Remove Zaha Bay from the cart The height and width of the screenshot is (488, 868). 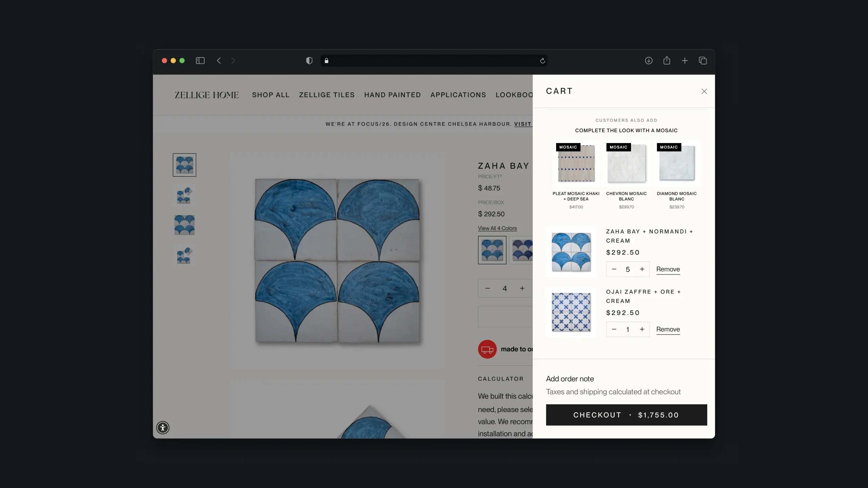click(x=668, y=269)
